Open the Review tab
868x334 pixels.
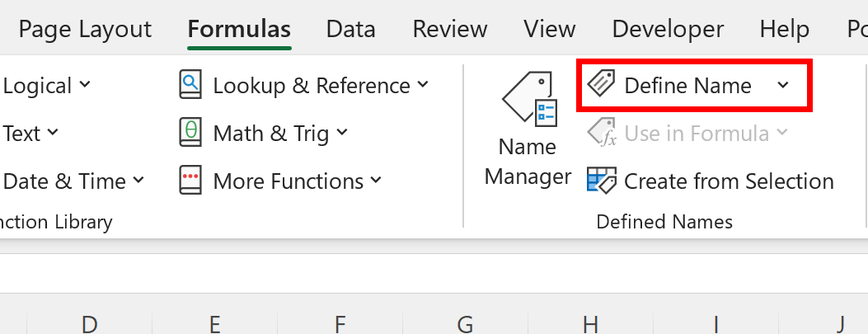click(450, 29)
